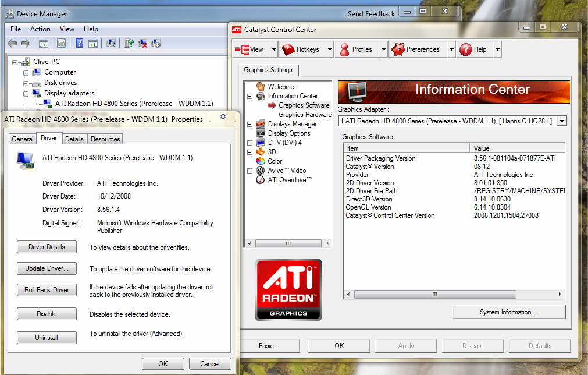This screenshot has width=588, height=375.
Task: Open the Help dropdown arrow in Catalyst
Action: coord(498,49)
